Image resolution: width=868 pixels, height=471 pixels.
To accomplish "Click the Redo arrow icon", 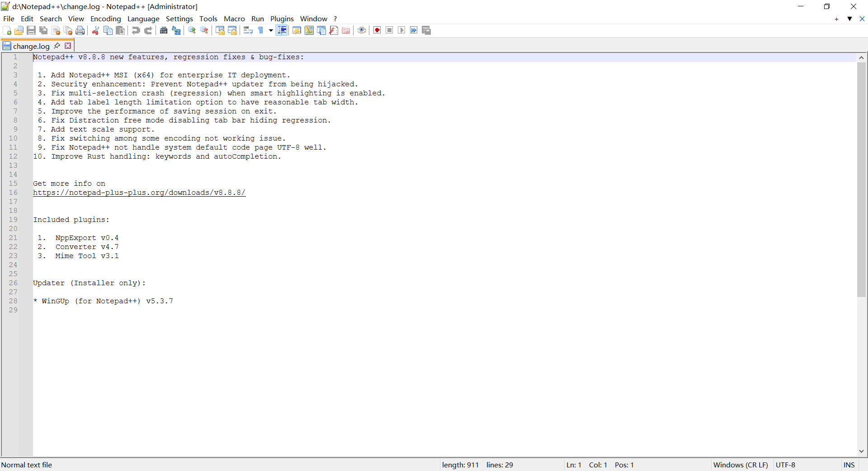I will click(148, 30).
